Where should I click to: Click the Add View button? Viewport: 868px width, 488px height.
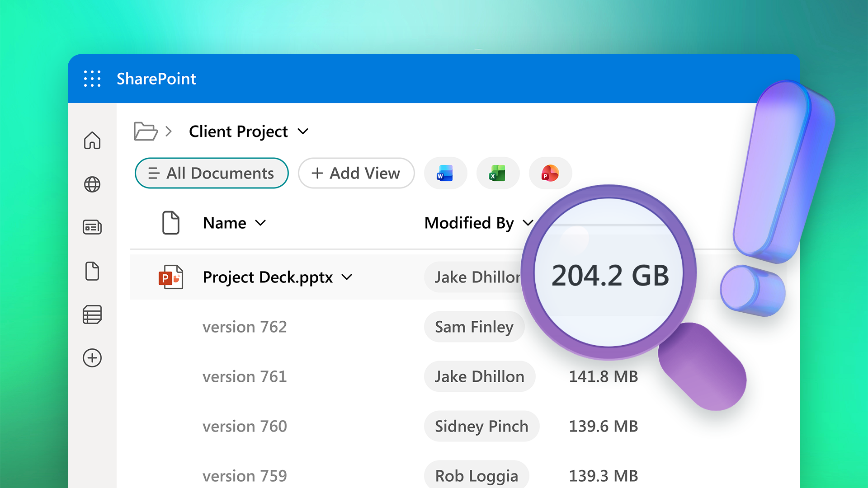click(x=356, y=173)
